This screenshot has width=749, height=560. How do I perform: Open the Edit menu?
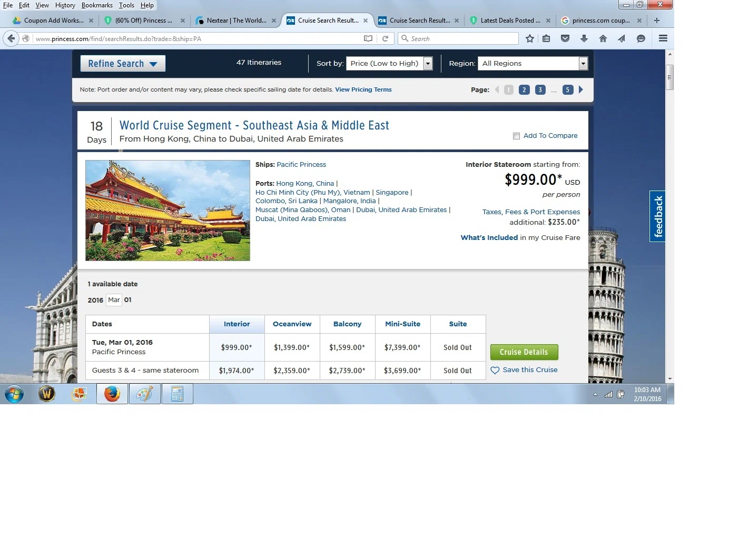[24, 5]
